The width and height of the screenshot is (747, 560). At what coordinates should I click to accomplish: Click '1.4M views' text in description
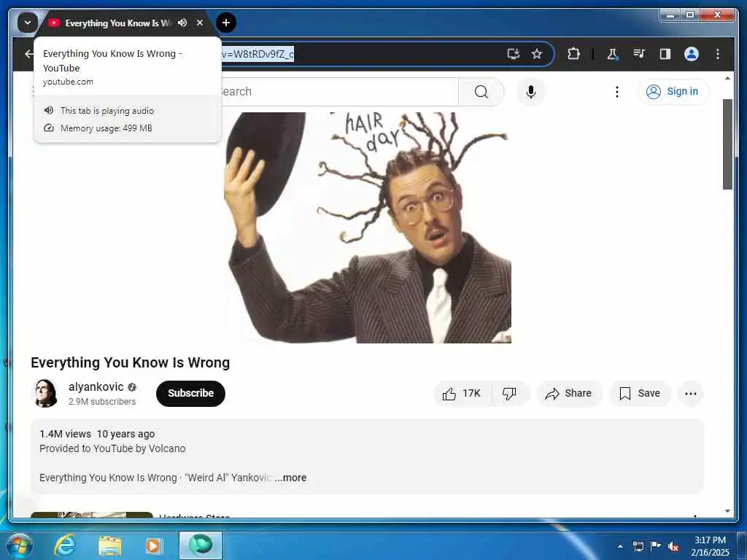tap(65, 434)
